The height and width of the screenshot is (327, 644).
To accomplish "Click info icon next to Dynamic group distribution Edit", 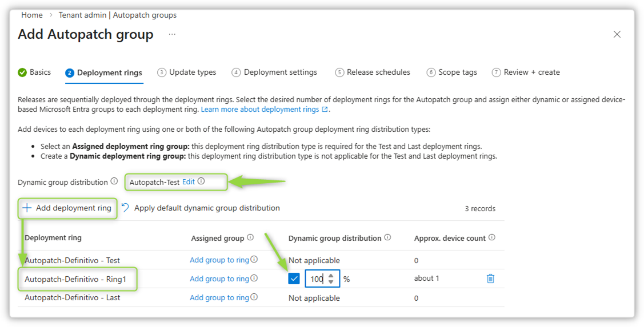I will tap(201, 182).
